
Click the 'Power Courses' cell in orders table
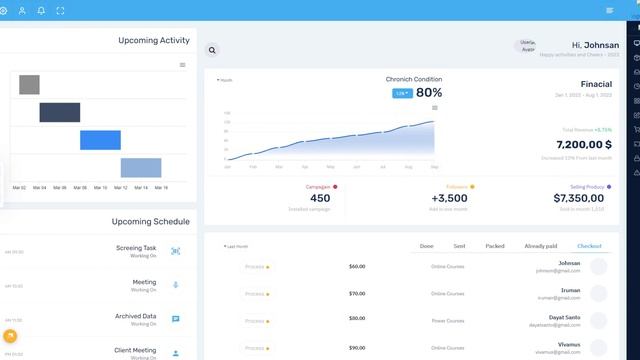click(448, 321)
